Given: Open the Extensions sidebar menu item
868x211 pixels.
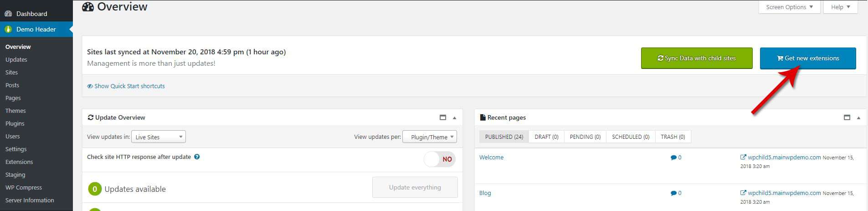Looking at the screenshot, I should pos(19,162).
